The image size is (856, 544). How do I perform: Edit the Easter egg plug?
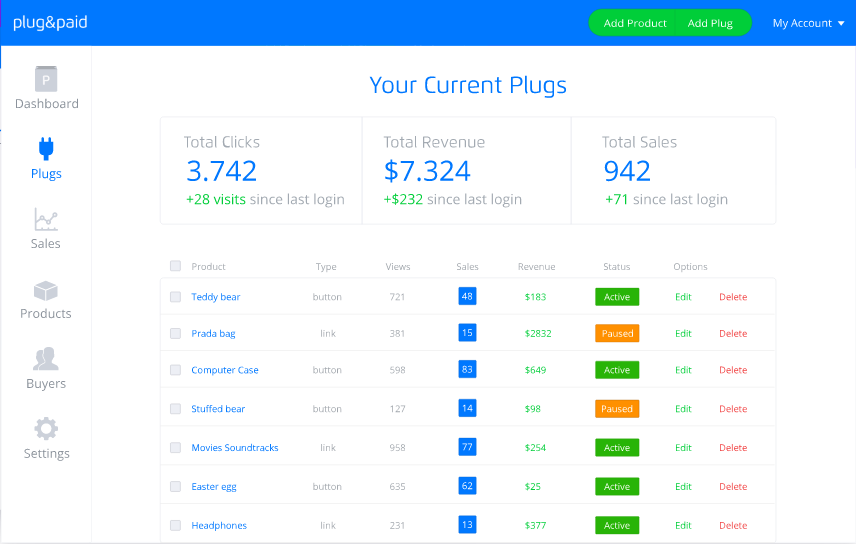tap(683, 486)
